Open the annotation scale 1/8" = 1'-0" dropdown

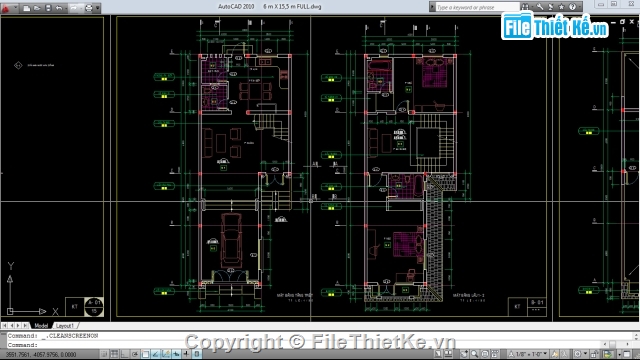(527, 354)
